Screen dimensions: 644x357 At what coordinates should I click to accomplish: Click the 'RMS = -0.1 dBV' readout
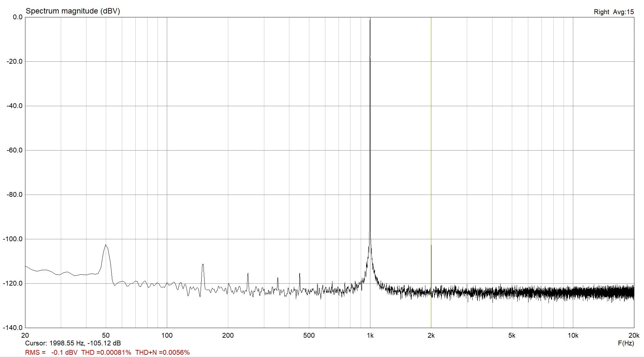[x=51, y=352]
